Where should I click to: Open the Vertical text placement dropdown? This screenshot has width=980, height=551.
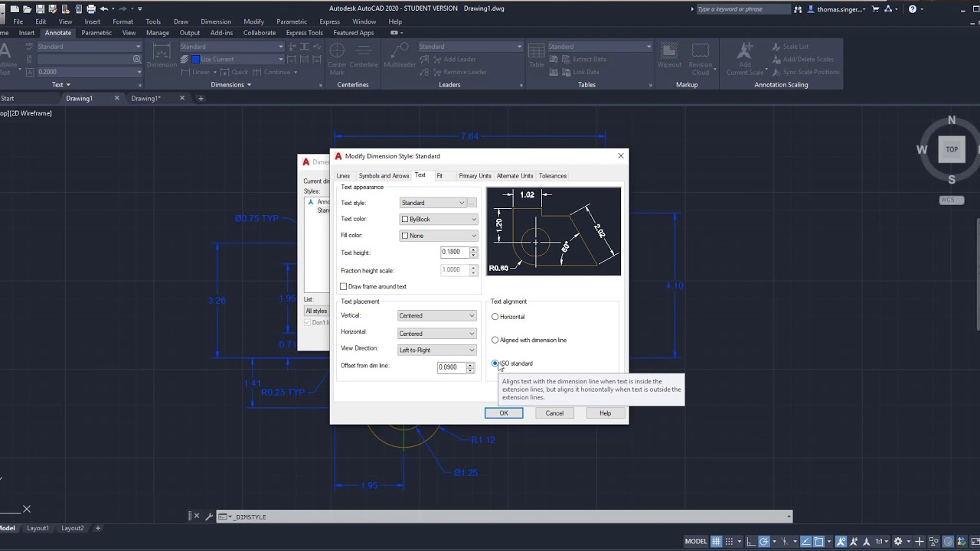(x=436, y=315)
